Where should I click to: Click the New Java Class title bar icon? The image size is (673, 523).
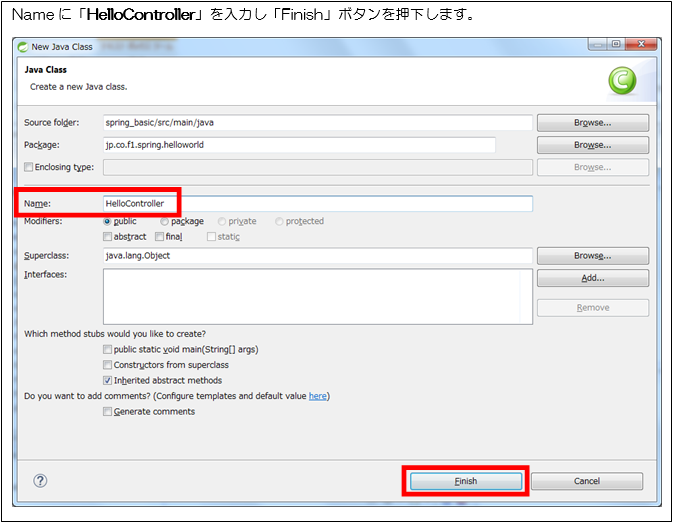(23, 46)
